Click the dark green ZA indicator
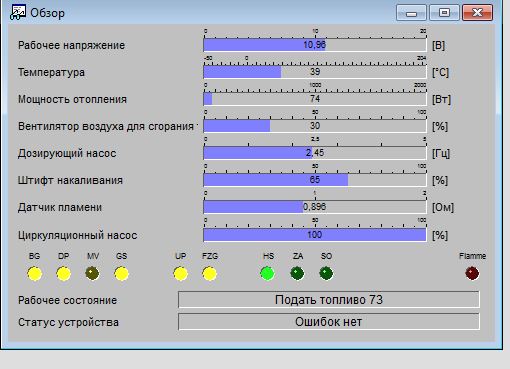 point(297,274)
